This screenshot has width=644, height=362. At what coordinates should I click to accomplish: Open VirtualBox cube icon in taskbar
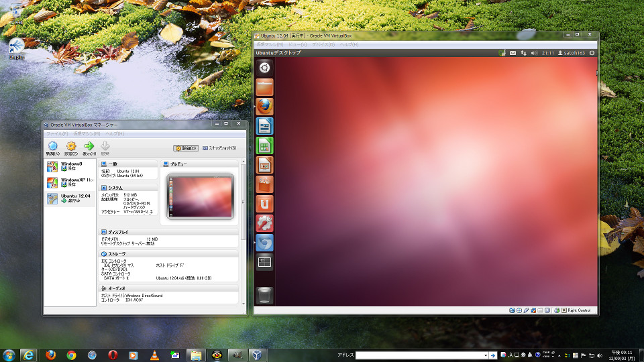(257, 355)
